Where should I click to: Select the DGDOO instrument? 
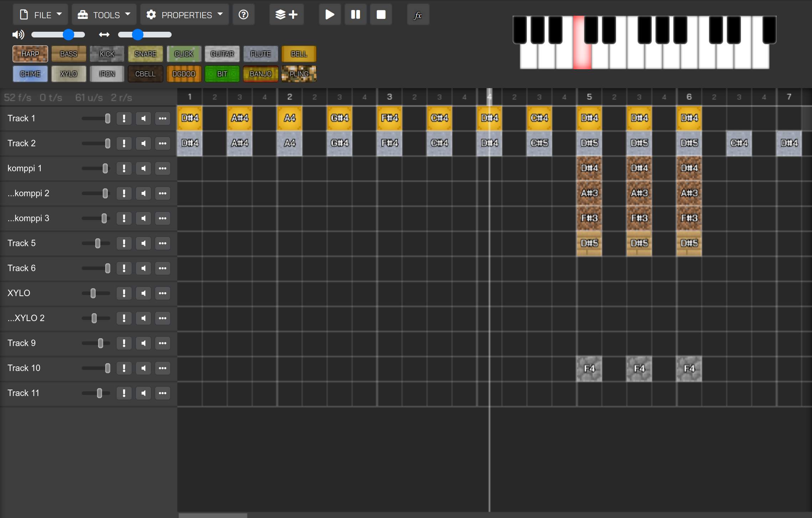184,74
